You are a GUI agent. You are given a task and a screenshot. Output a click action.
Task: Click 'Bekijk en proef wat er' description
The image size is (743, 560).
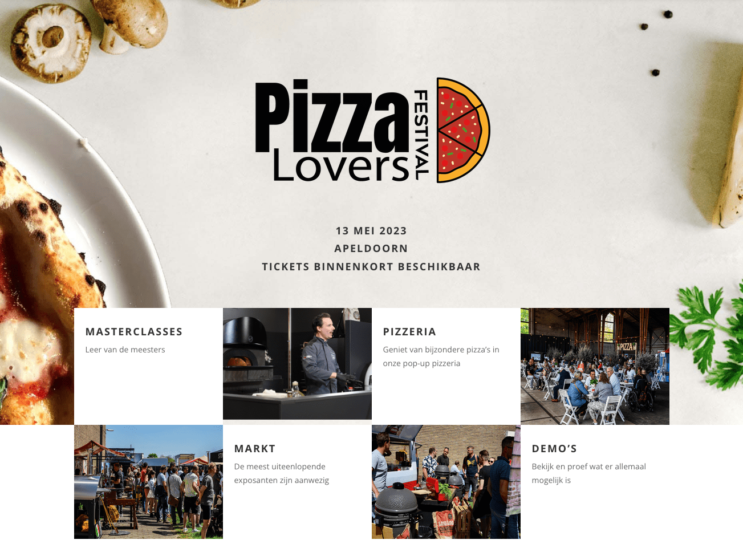pos(588,473)
